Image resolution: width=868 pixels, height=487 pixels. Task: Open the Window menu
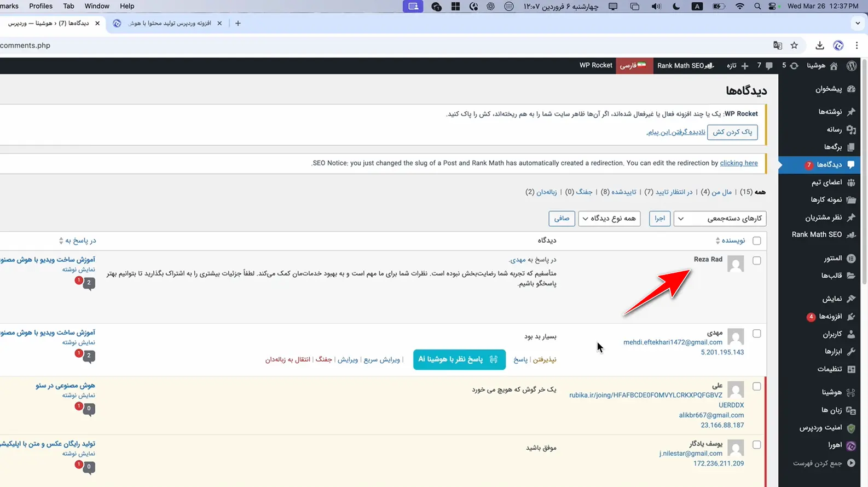point(97,6)
